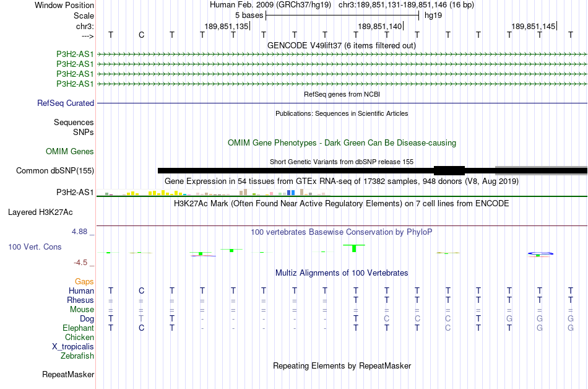Click the 189,851,140 ruler position
The image size is (588, 389).
pyautogui.click(x=380, y=26)
